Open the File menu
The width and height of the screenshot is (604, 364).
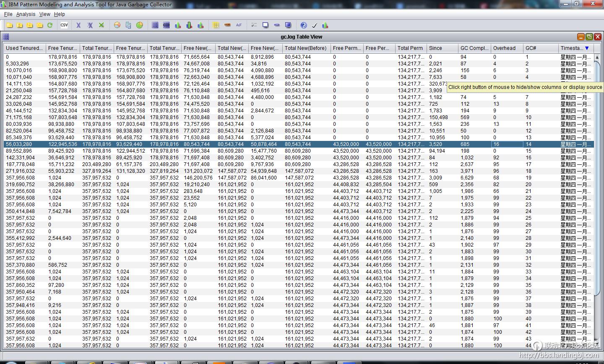pyautogui.click(x=8, y=14)
